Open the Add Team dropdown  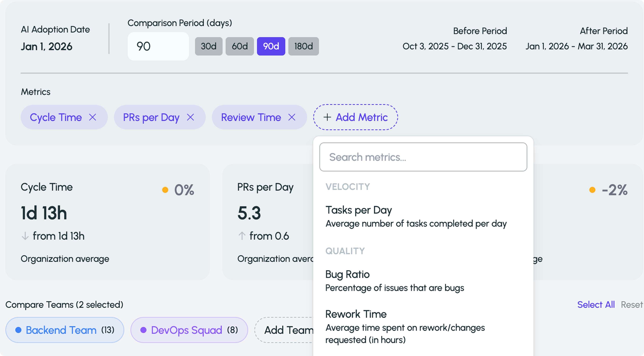[288, 330]
